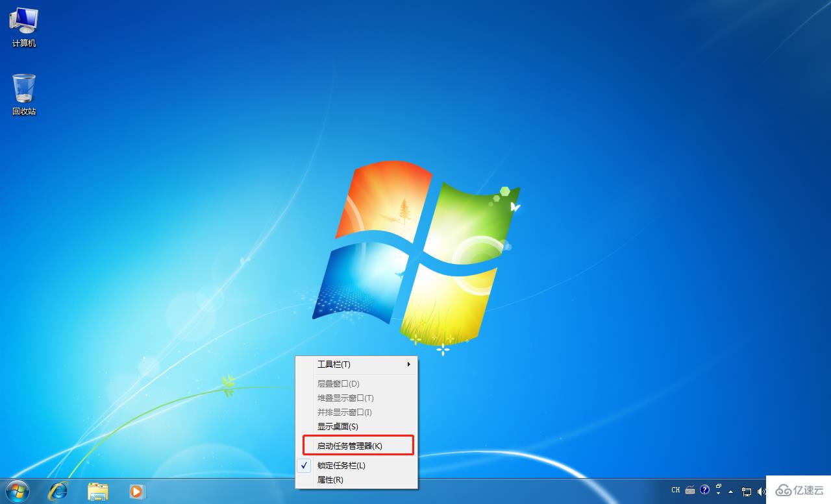
Task: Click the volume speaker tray icon
Action: point(761,492)
